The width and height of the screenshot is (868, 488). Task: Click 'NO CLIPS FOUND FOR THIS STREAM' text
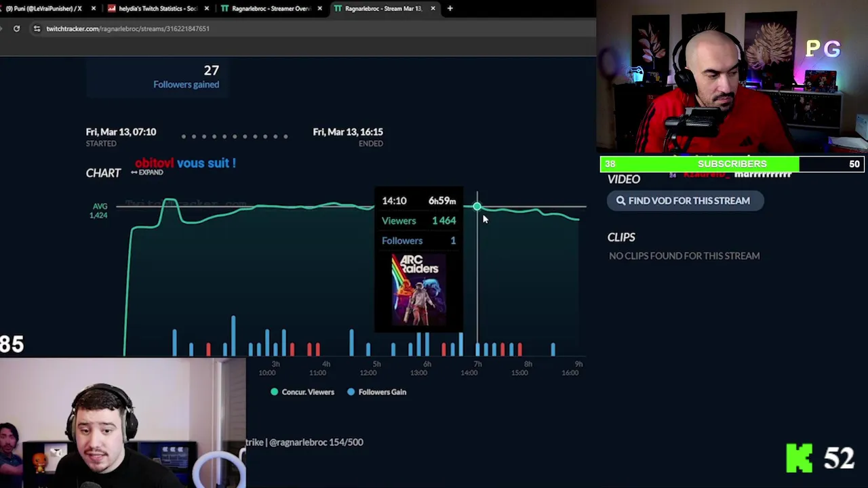pos(684,256)
